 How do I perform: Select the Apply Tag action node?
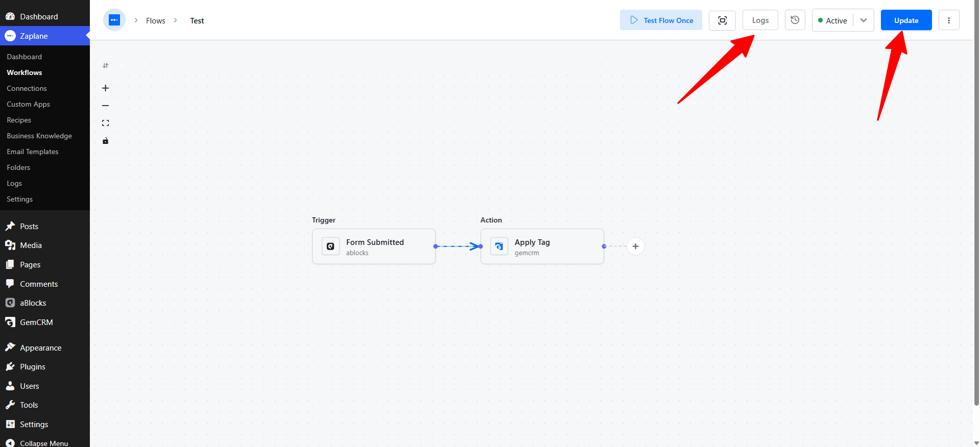tap(542, 246)
